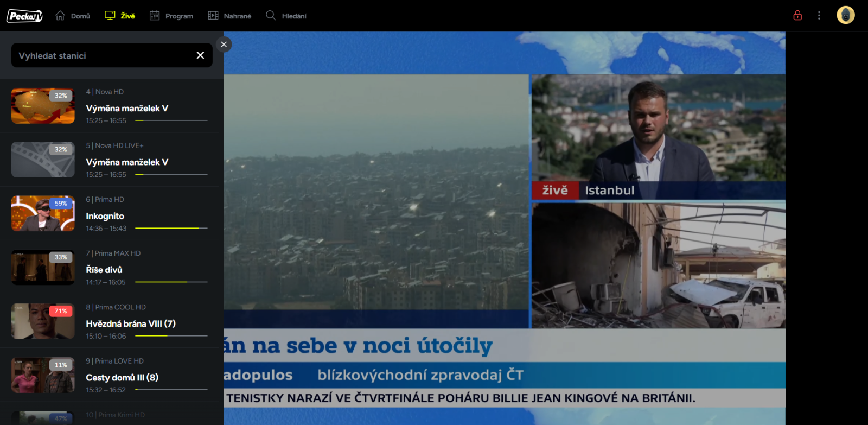Click the 11% badge on Prima LOVE HD
The height and width of the screenshot is (425, 868).
click(61, 365)
